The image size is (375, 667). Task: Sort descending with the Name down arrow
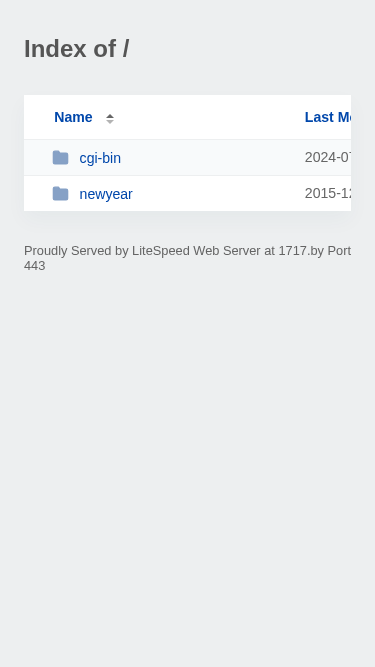point(110,122)
